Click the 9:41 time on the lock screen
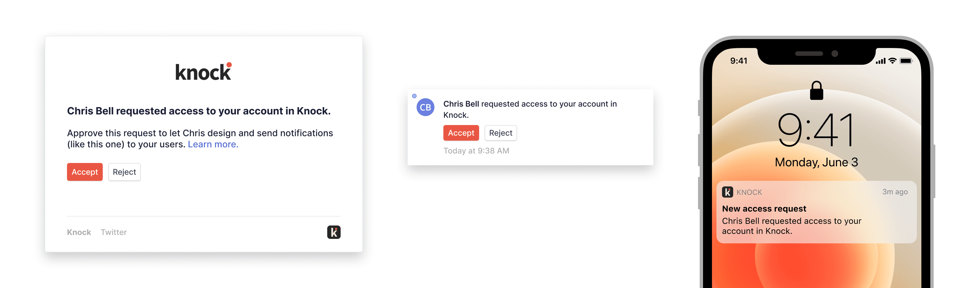 point(816,130)
